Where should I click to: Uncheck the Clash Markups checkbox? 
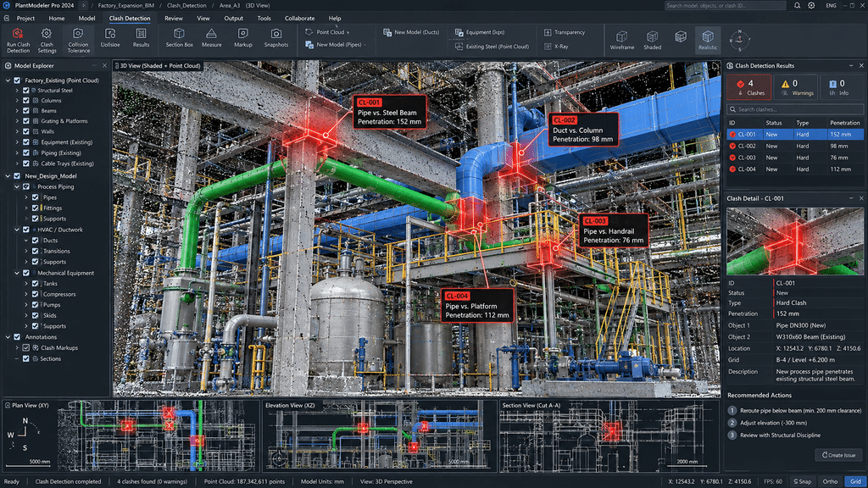tap(26, 348)
